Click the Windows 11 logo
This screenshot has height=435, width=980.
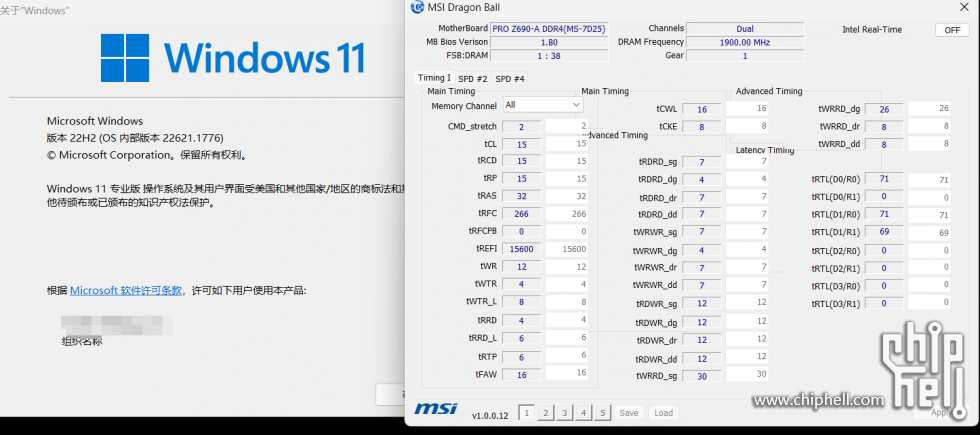click(x=232, y=58)
